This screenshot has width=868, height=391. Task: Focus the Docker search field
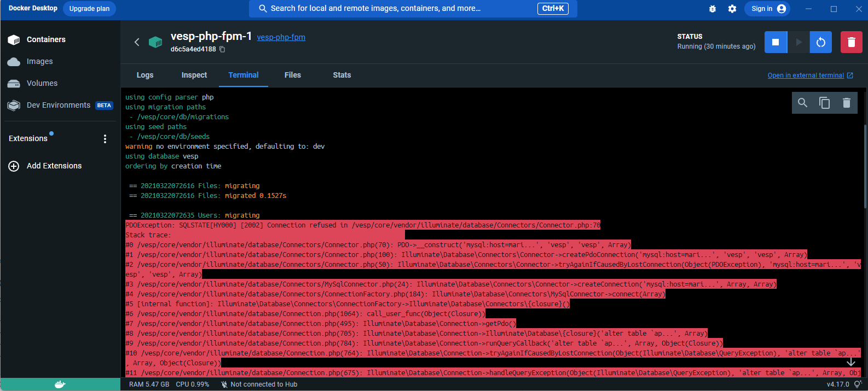tap(413, 9)
